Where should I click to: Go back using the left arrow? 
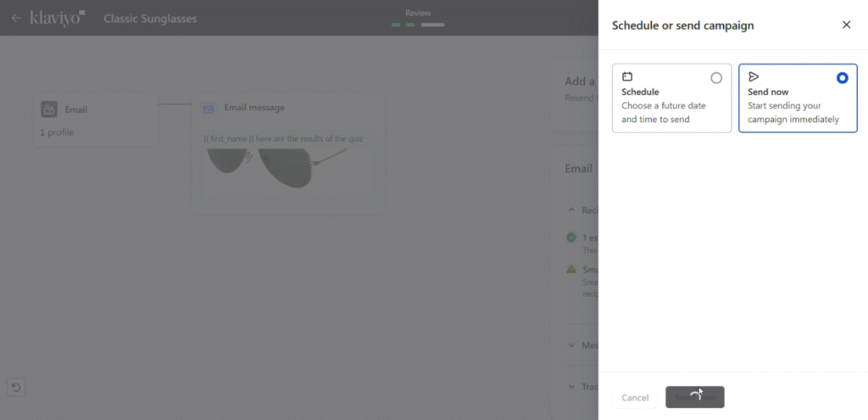pyautogui.click(x=16, y=18)
